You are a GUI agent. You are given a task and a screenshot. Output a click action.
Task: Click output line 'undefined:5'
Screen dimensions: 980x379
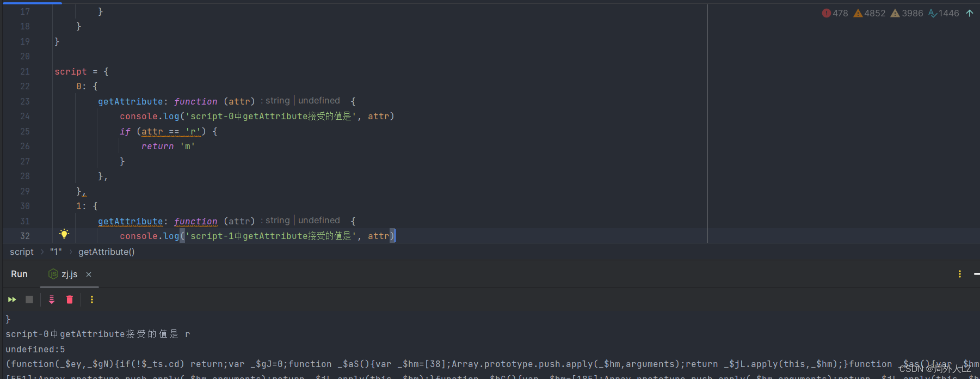[35, 349]
